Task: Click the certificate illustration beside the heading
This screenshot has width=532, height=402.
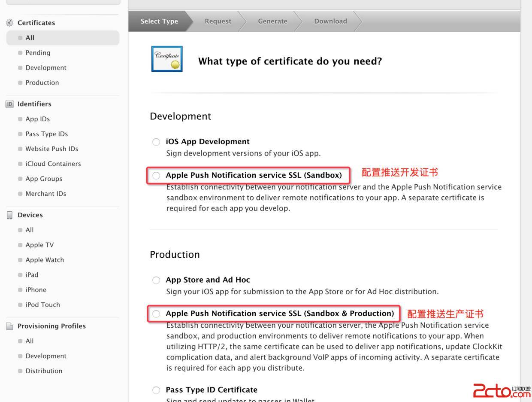Action: (x=167, y=59)
